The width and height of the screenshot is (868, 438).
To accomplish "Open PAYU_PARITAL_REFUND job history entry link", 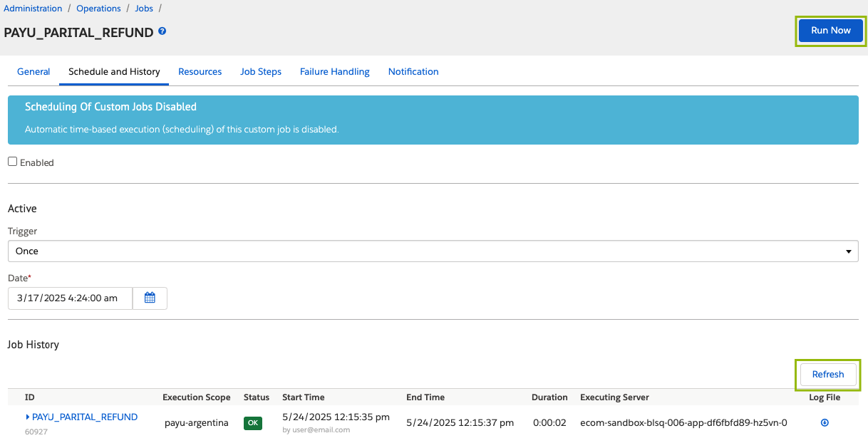I will [x=85, y=417].
